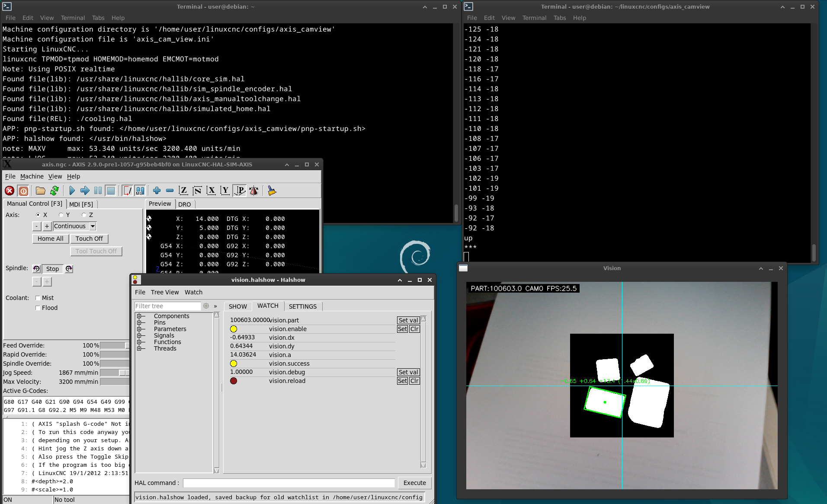Screen dimensions: 827x504
Task: Toggle rotate view cone icon
Action: coord(254,191)
